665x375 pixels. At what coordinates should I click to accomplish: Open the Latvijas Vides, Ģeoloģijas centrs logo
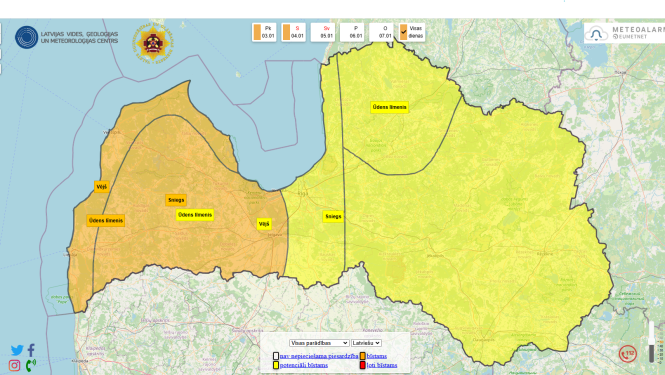(67, 37)
